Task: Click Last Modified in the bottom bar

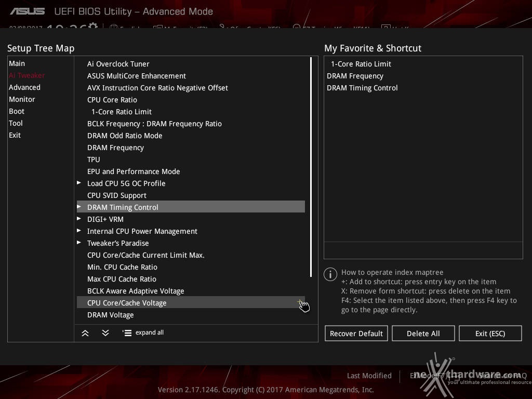Action: pos(369,376)
